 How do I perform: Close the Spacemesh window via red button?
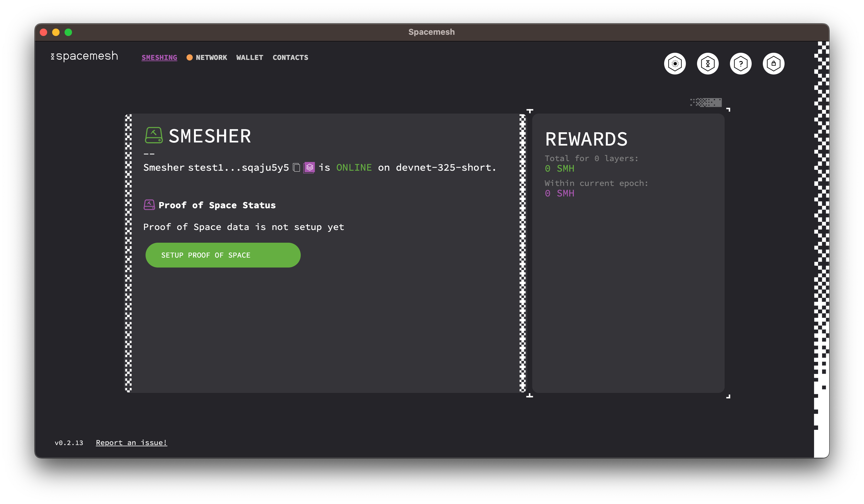(x=43, y=32)
